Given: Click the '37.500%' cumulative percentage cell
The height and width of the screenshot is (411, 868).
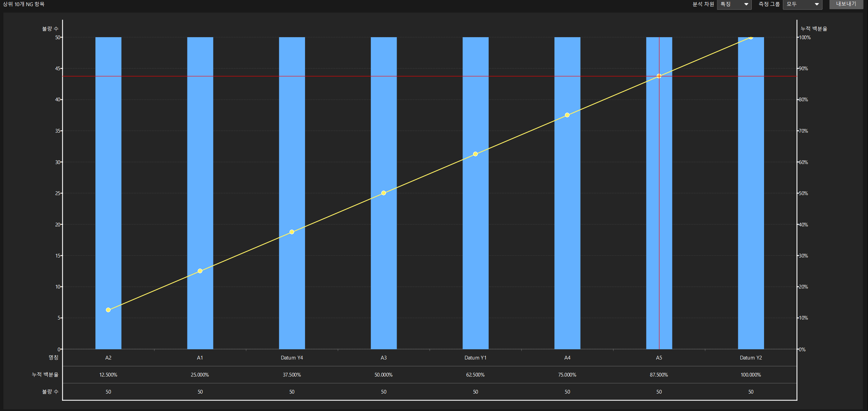Looking at the screenshot, I should click(292, 375).
